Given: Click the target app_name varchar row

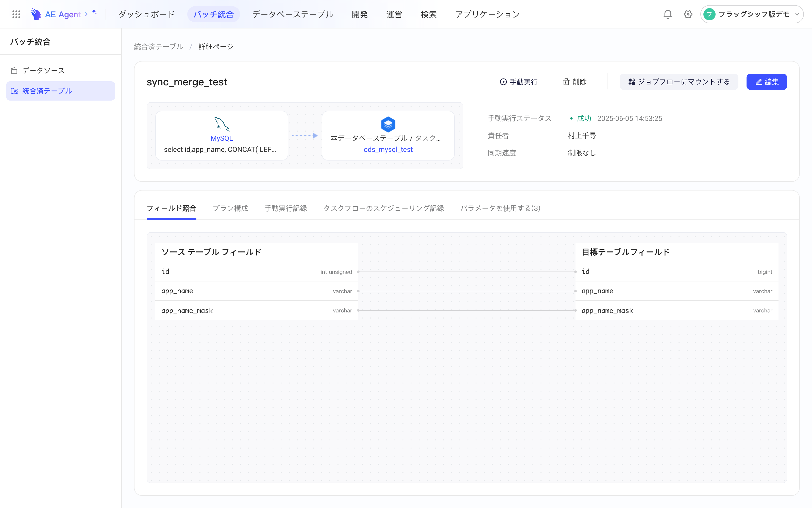Looking at the screenshot, I should [677, 291].
